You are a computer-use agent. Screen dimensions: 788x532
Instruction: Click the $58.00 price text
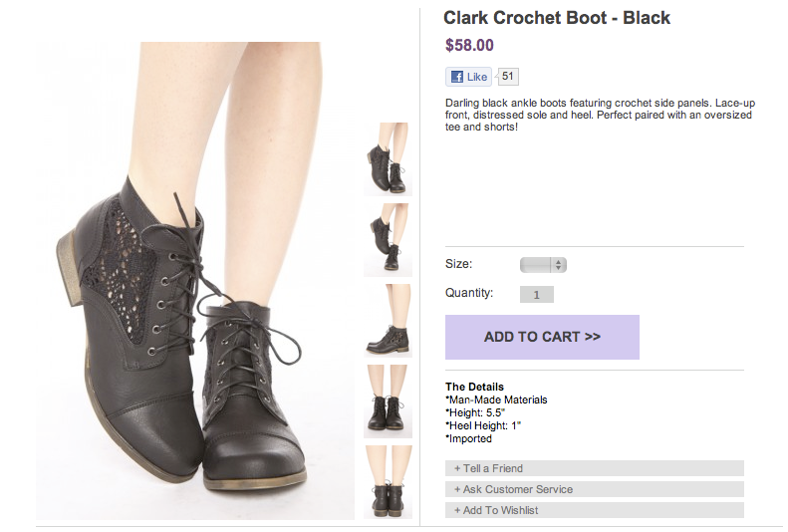tap(469, 45)
